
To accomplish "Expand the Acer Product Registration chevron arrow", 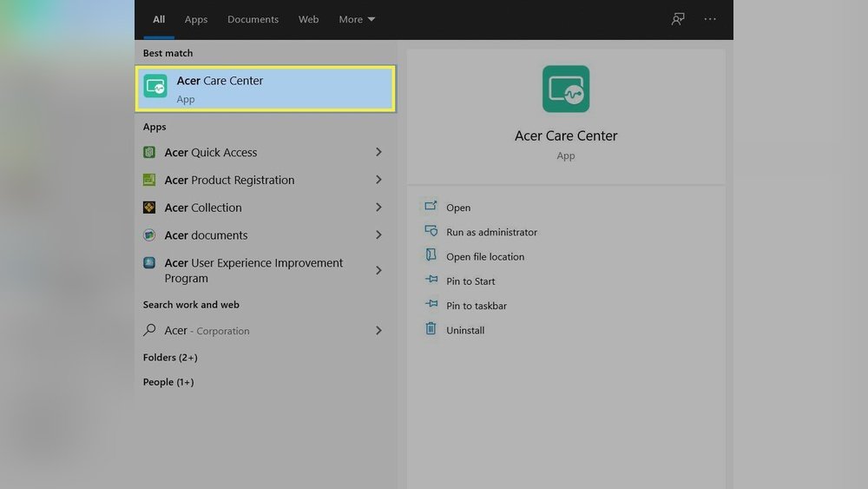I will 378,181.
